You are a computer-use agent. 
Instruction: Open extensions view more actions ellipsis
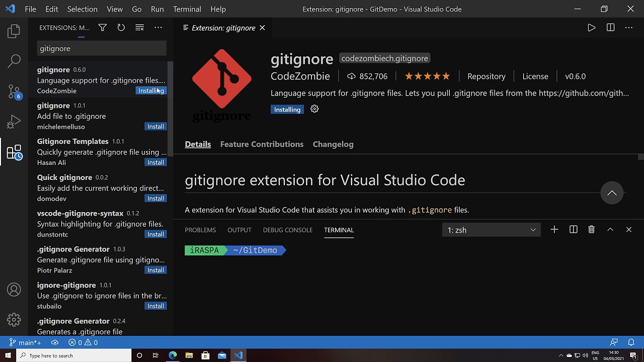[158, 28]
